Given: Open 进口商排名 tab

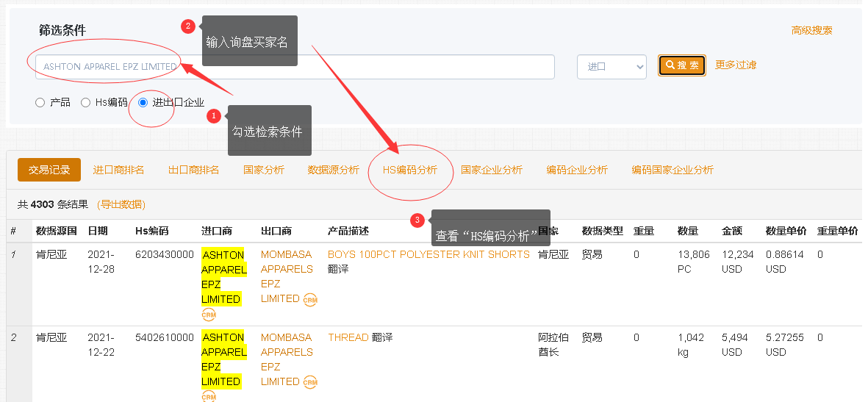Looking at the screenshot, I should click(118, 170).
